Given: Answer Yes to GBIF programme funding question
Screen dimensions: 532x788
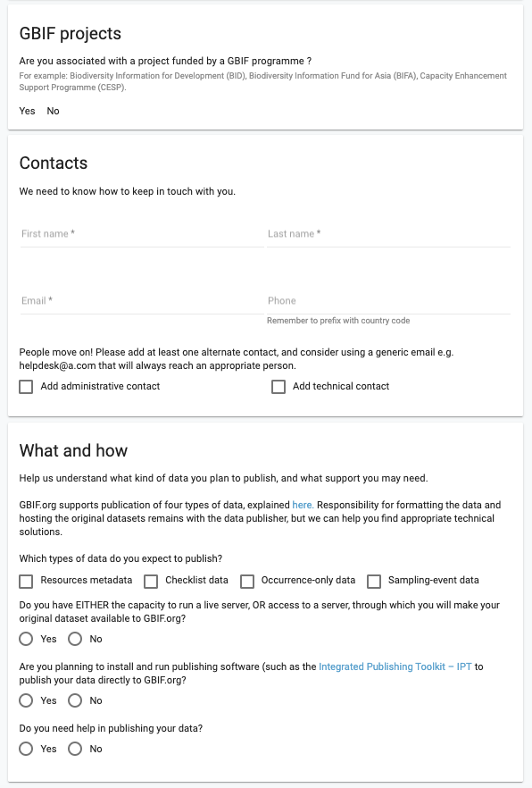Looking at the screenshot, I should 27,111.
